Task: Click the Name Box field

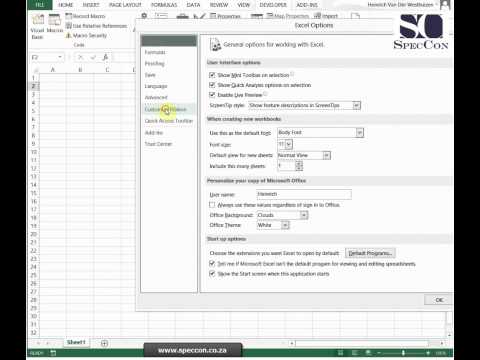Action: 44,57
